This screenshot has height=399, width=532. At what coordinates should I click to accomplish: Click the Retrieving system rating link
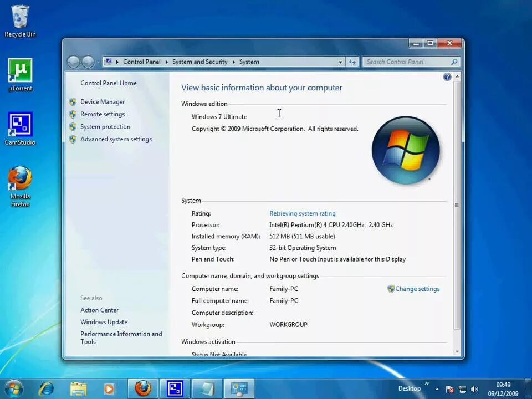[x=302, y=213]
